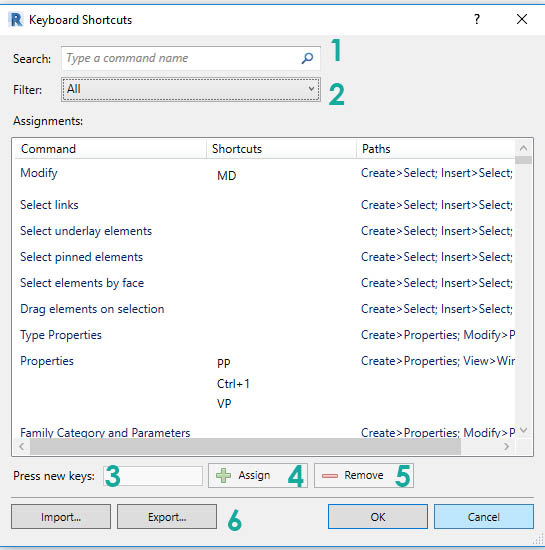This screenshot has width=545, height=550.
Task: Select the Type Properties command row
Action: coord(264,335)
